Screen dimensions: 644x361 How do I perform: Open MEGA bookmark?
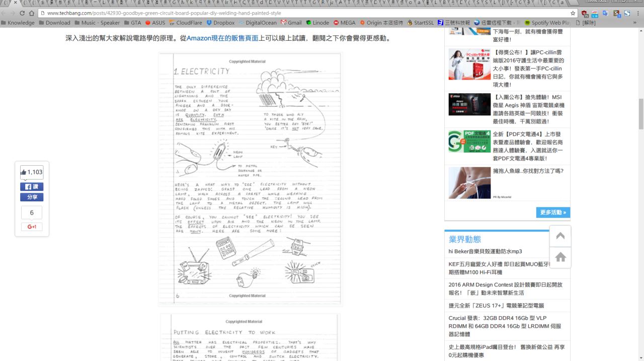(x=345, y=23)
